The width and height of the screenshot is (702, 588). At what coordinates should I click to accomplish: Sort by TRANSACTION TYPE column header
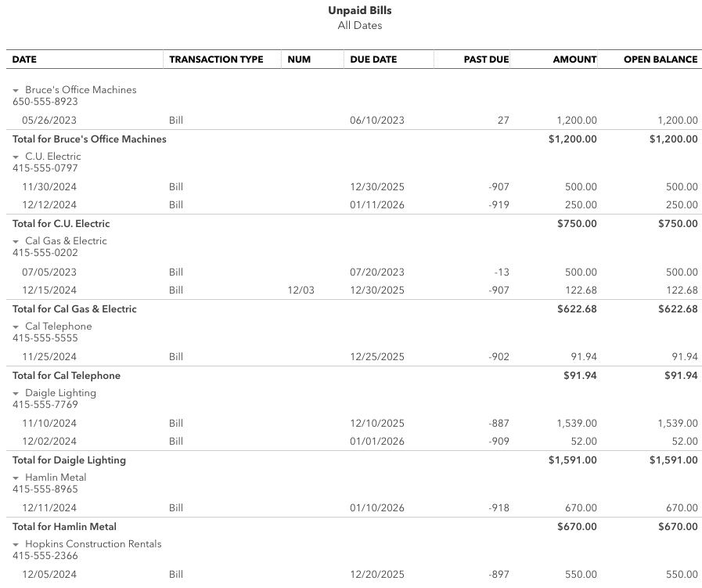coord(216,60)
